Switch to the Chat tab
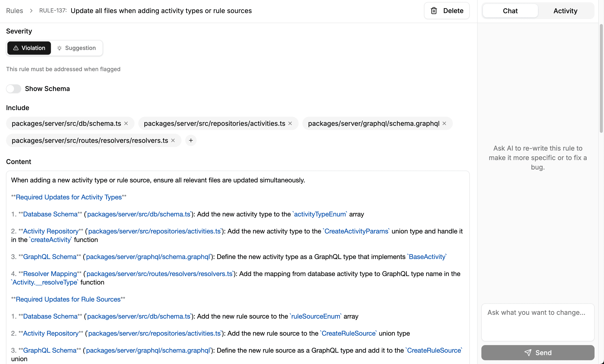The height and width of the screenshot is (364, 604). [x=510, y=11]
